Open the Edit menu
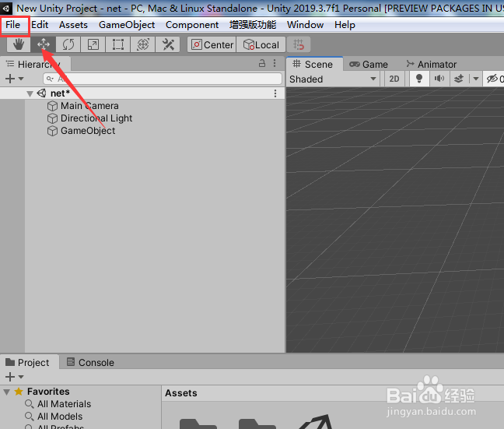 point(40,25)
